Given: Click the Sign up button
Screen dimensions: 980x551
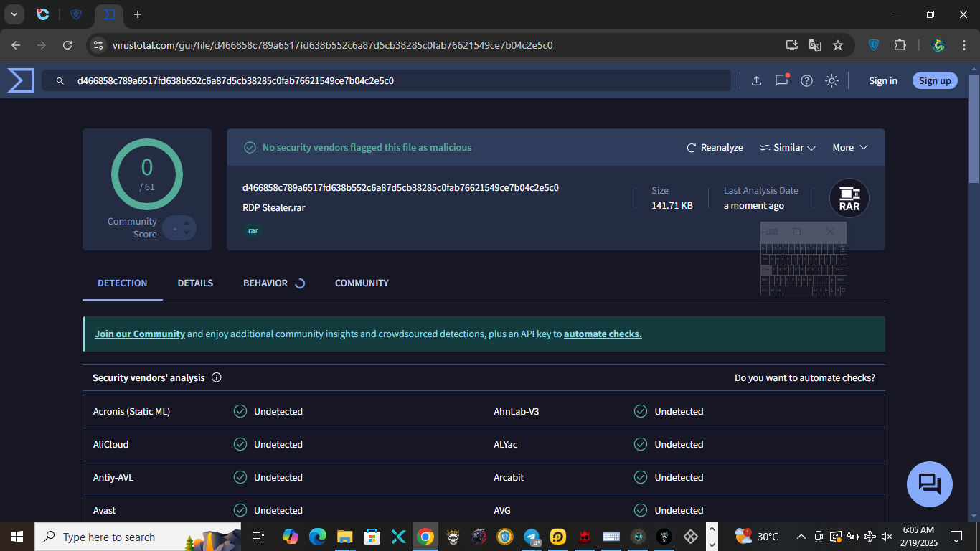Looking at the screenshot, I should pos(934,80).
